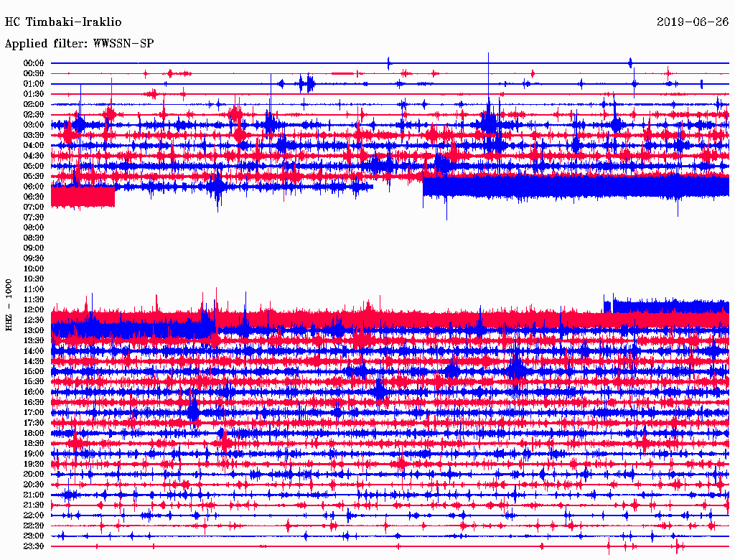Click the "HHZ - 1000" axis label
This screenshot has width=735, height=560.
point(9,305)
